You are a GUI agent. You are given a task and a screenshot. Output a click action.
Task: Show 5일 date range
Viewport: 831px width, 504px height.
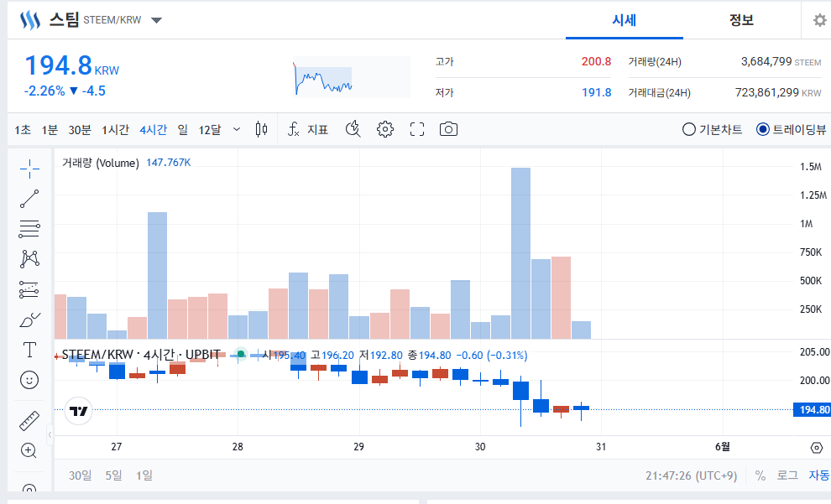click(113, 475)
